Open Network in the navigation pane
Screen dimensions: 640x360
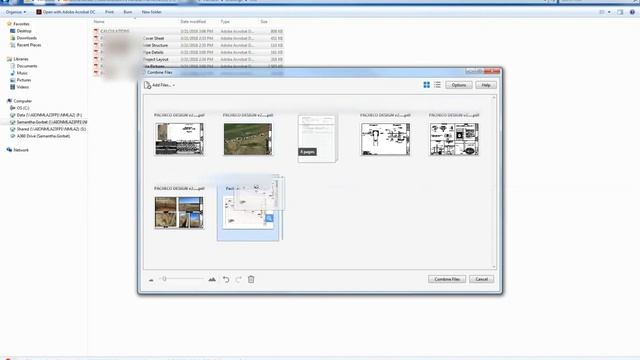click(x=18, y=150)
